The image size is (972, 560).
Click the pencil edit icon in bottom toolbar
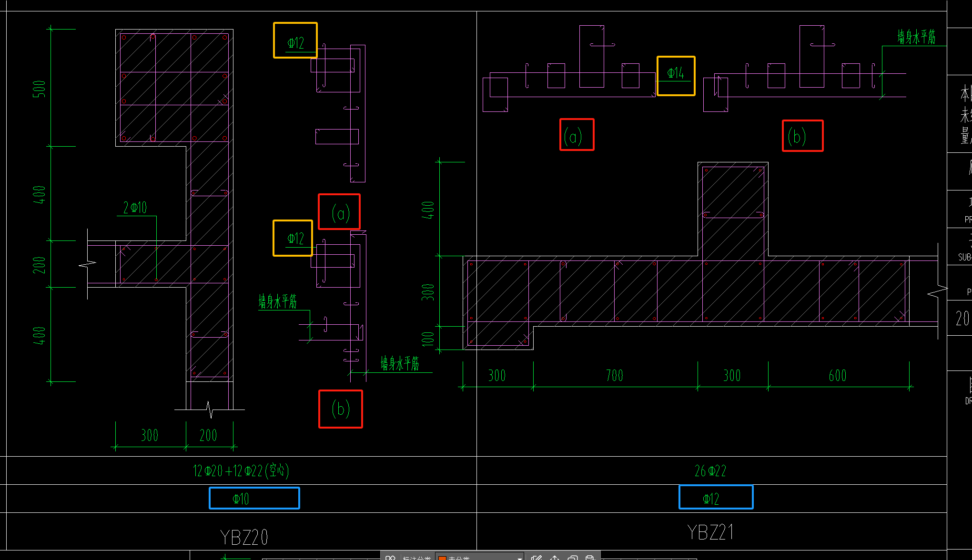(x=537, y=558)
